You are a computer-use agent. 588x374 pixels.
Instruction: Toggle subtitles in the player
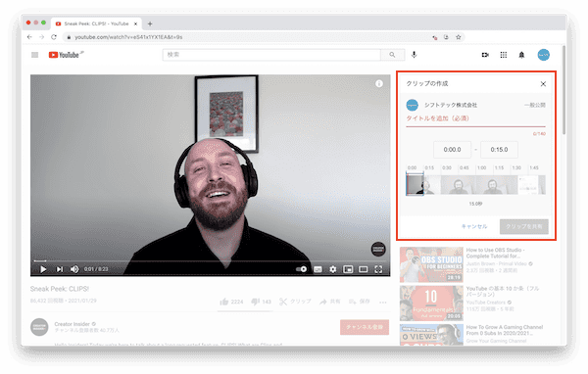coord(318,269)
